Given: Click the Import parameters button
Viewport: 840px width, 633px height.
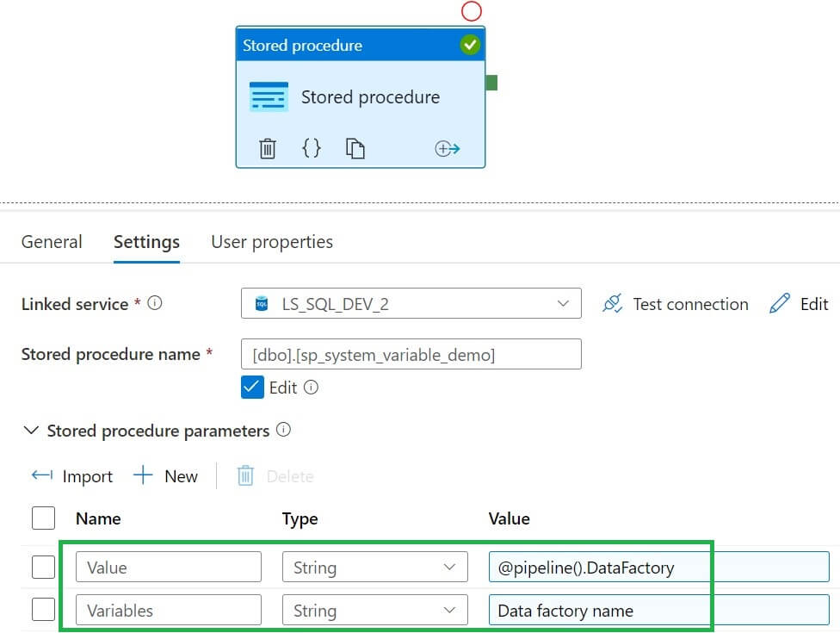Looking at the screenshot, I should click(x=72, y=475).
